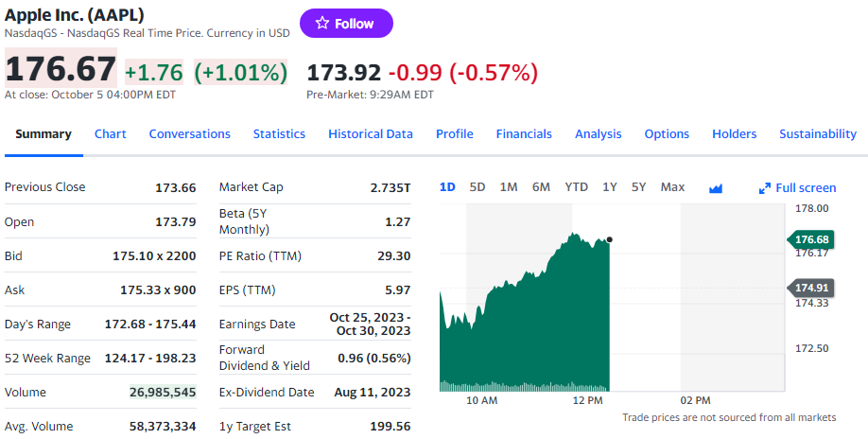Click the Market Cap label
The width and height of the screenshot is (868, 439).
tap(251, 187)
